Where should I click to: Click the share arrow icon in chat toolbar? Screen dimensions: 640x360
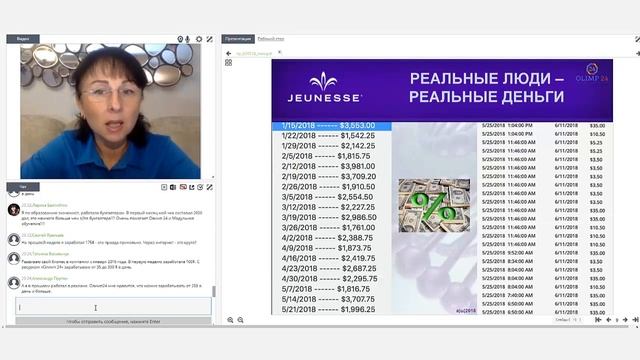click(191, 187)
